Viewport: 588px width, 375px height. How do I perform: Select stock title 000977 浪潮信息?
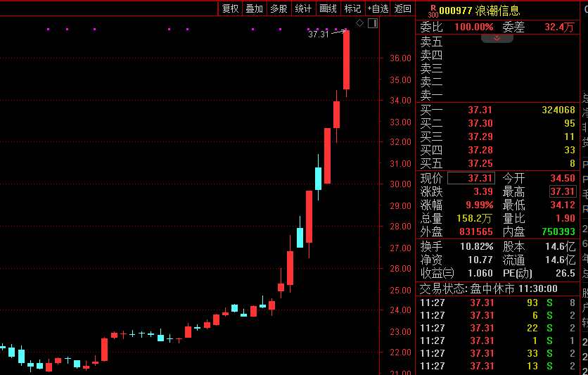pyautogui.click(x=479, y=11)
